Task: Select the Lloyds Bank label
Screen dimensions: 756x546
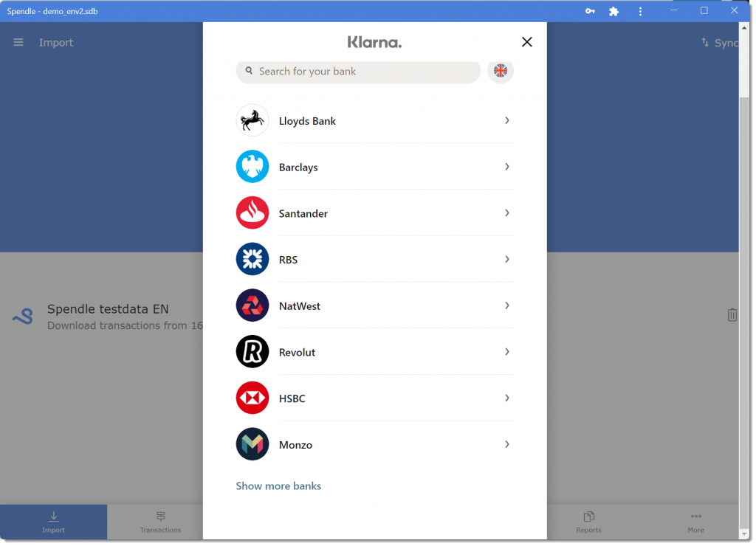Action: [x=307, y=121]
